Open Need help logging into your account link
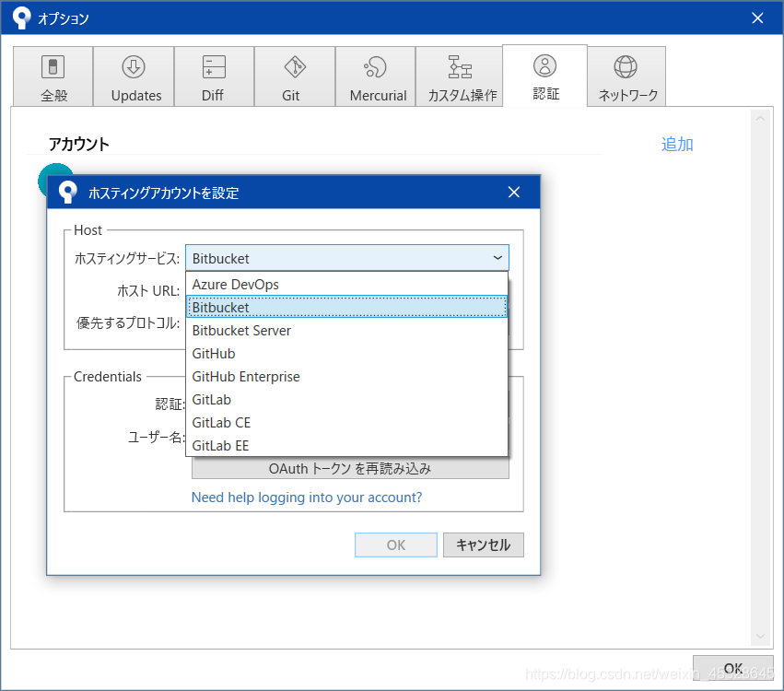 [307, 498]
